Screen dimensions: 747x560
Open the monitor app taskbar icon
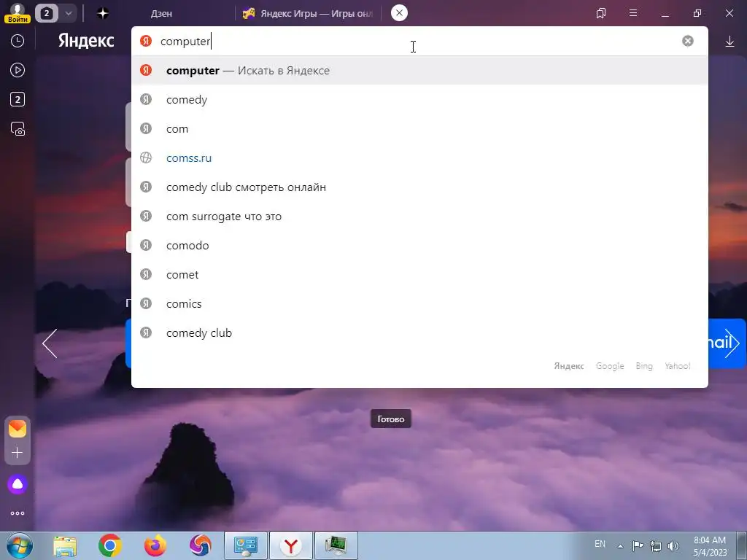click(336, 545)
